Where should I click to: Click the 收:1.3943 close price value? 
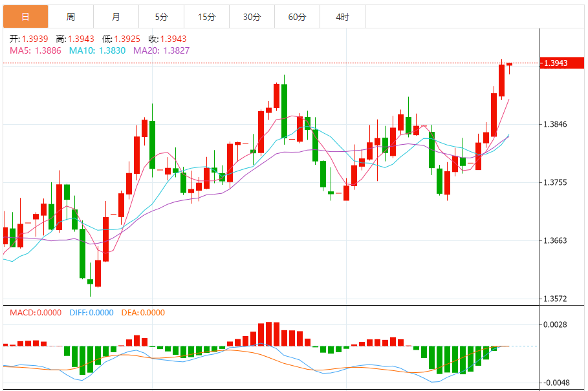pyautogui.click(x=168, y=39)
